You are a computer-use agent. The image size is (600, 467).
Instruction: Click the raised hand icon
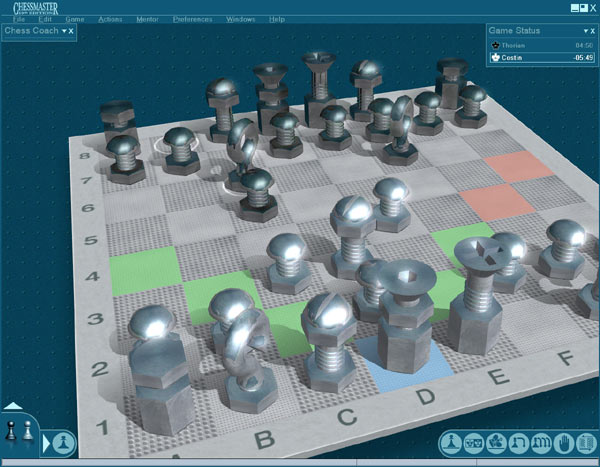point(564,444)
